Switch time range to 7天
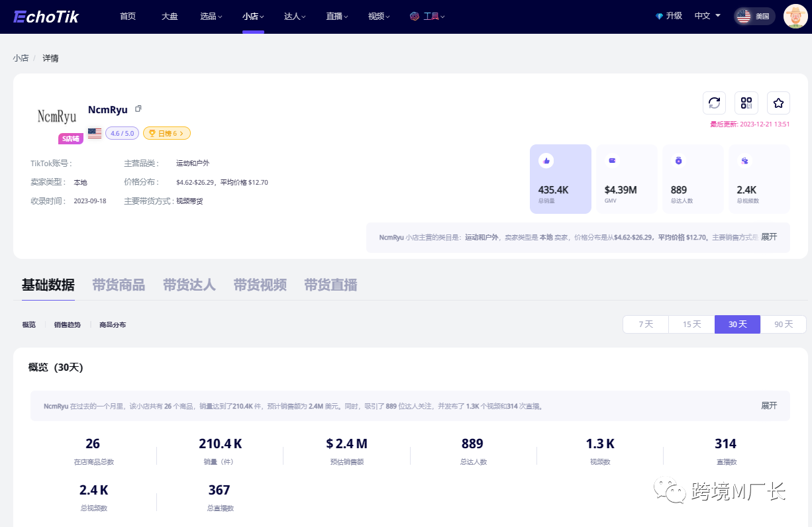The image size is (812, 527). [x=645, y=324]
